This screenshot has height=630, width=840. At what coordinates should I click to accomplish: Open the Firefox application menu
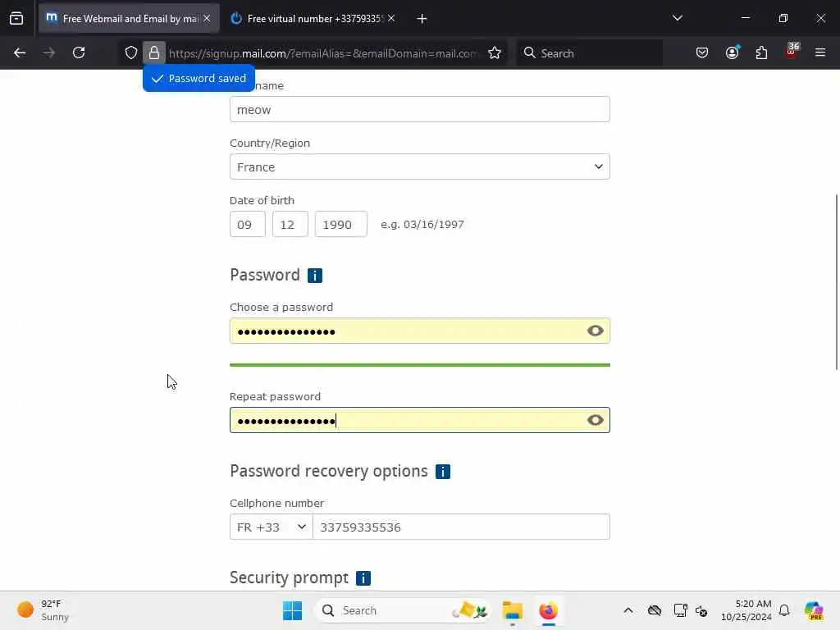point(820,52)
